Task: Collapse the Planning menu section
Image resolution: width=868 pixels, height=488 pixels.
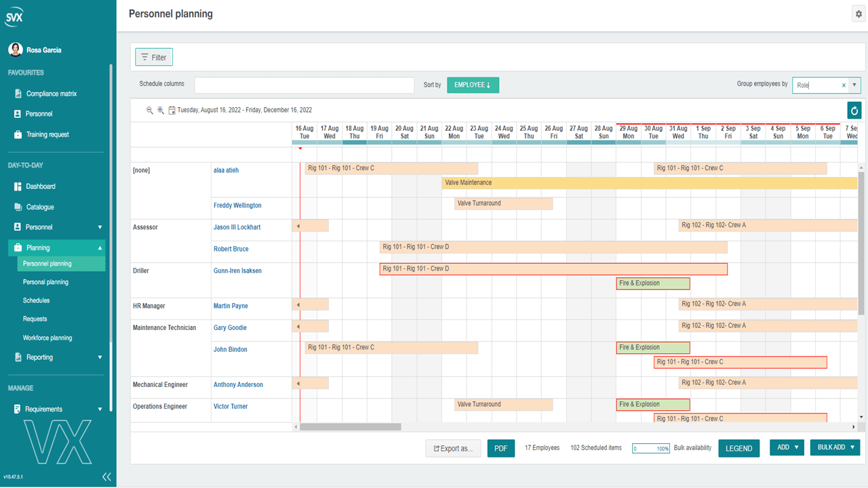Action: (100, 248)
